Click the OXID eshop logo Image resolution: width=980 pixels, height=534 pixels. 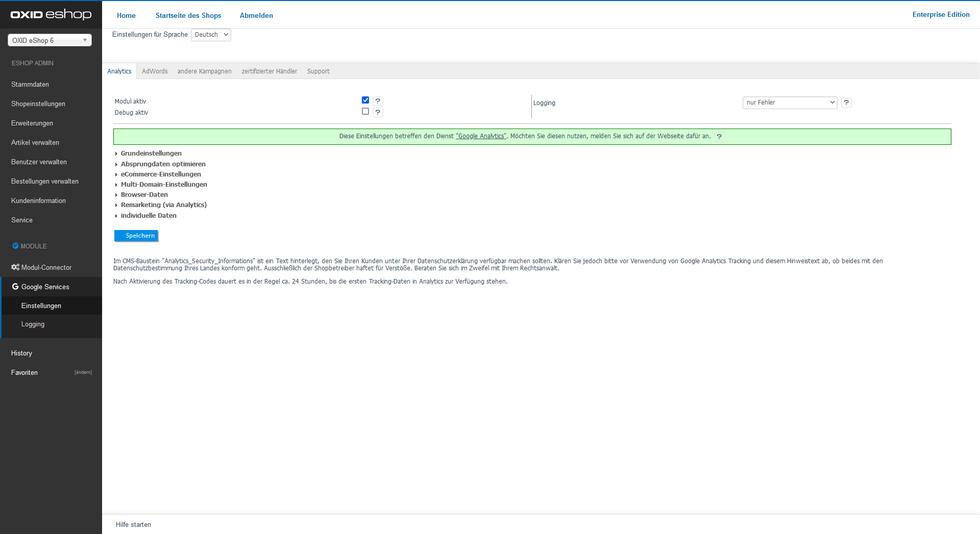pyautogui.click(x=51, y=14)
